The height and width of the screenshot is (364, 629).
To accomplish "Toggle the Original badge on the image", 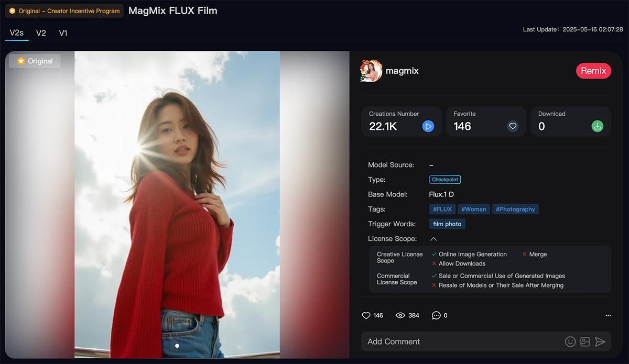I will click(35, 61).
